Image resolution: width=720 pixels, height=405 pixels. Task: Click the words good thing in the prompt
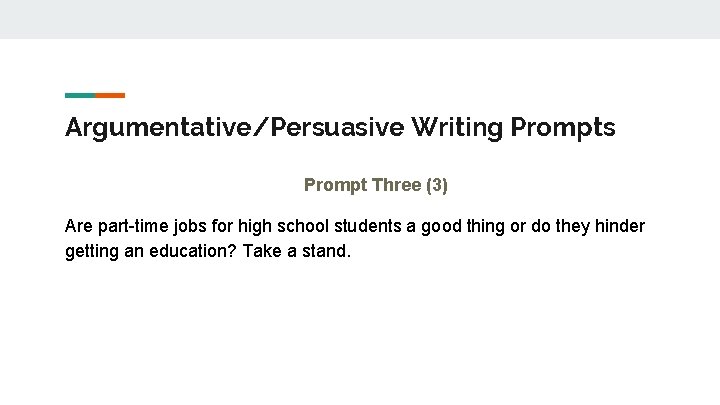(463, 226)
